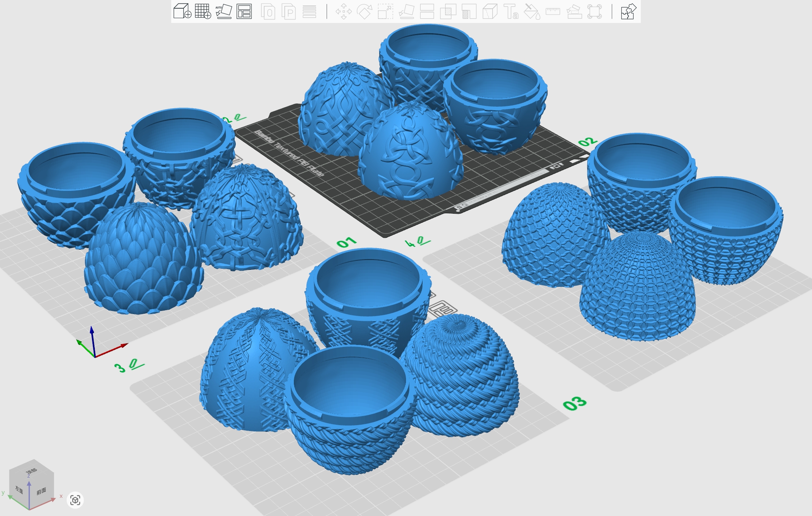Edit the name of plate 2
The image size is (812, 516).
coord(240,117)
